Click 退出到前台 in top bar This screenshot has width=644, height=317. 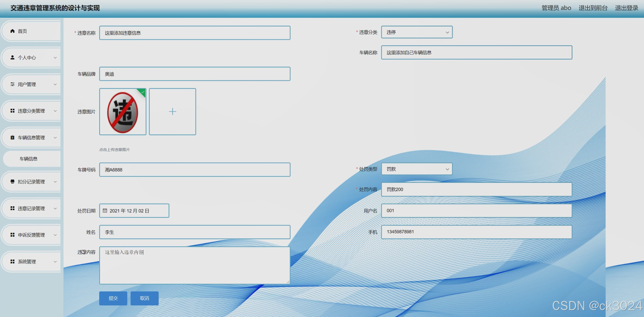pyautogui.click(x=593, y=8)
